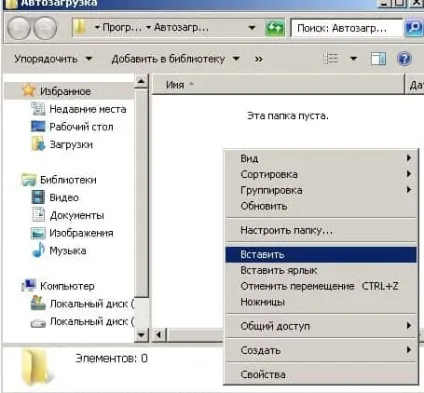Click the folder icon in address bar
The image size is (424, 393).
click(80, 27)
